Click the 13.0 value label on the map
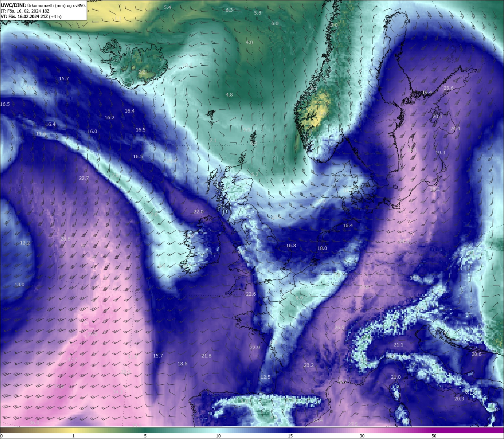 pos(19,285)
